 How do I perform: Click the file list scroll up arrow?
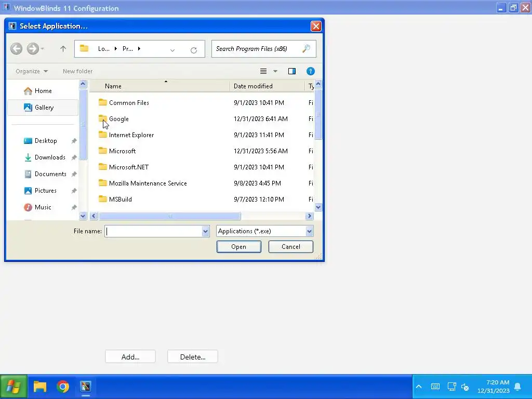click(x=318, y=84)
